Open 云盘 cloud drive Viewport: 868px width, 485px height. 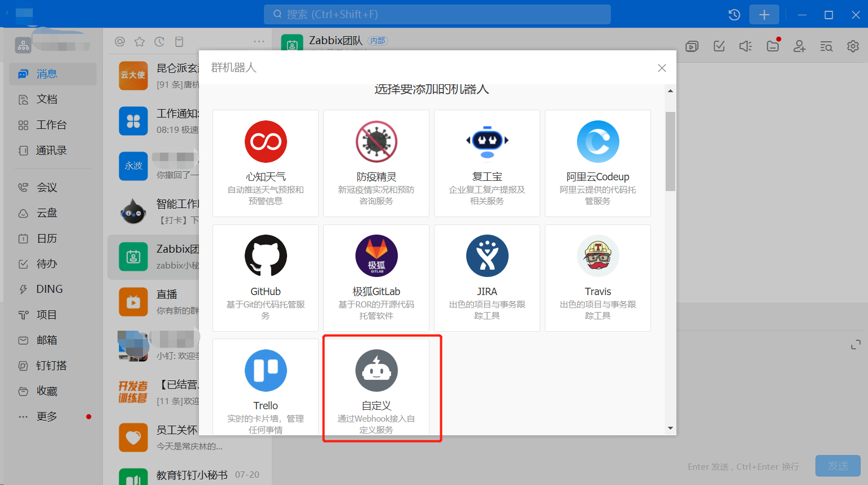click(53, 213)
